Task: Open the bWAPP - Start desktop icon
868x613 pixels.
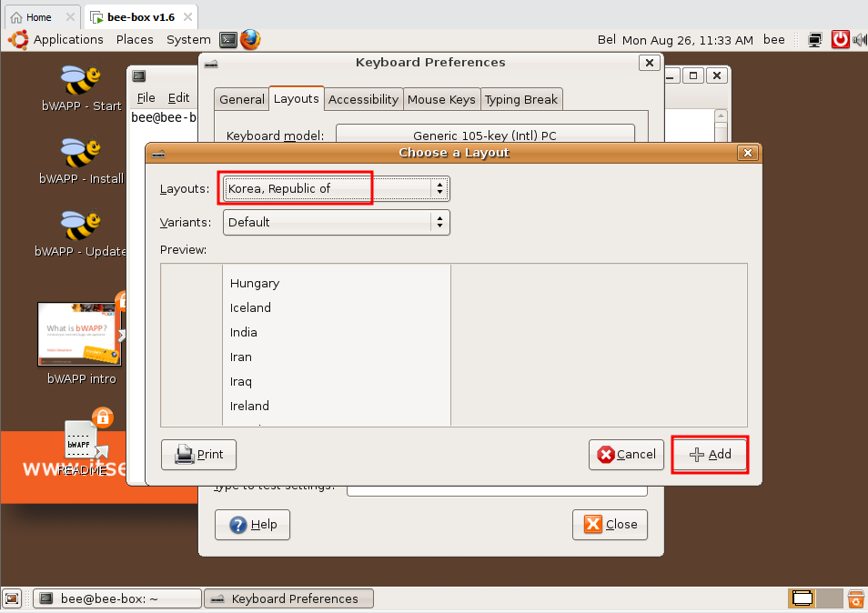Action: [81, 88]
